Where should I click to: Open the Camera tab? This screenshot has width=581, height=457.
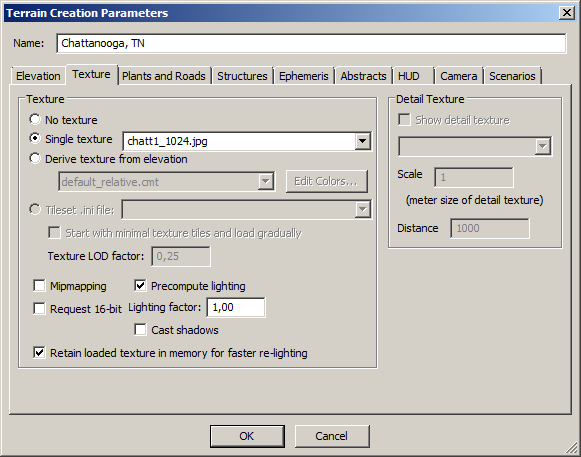pos(458,76)
